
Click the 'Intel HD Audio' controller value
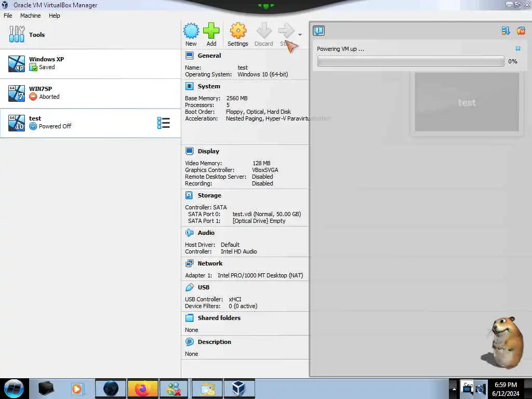238,251
